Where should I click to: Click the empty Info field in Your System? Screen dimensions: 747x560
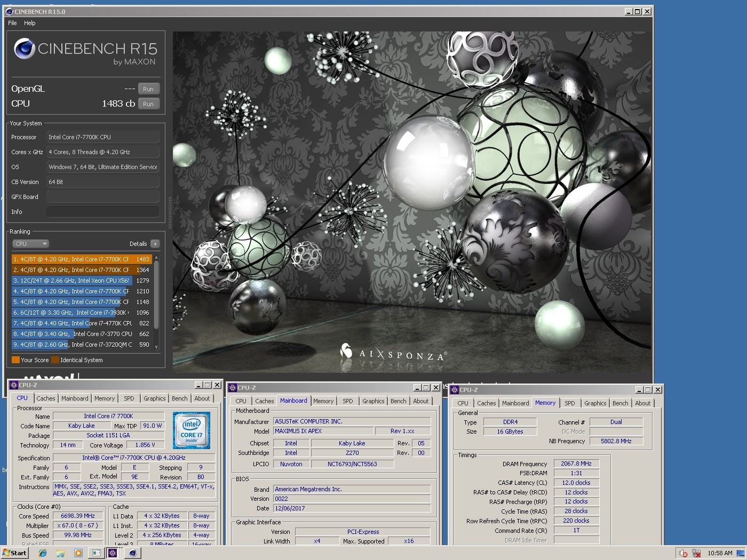pos(103,212)
